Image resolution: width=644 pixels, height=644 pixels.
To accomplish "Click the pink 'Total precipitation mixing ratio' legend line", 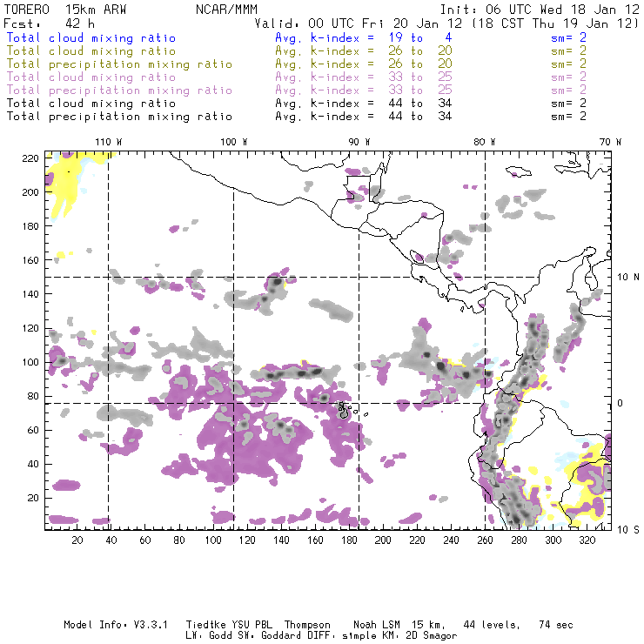I will coord(119,91).
